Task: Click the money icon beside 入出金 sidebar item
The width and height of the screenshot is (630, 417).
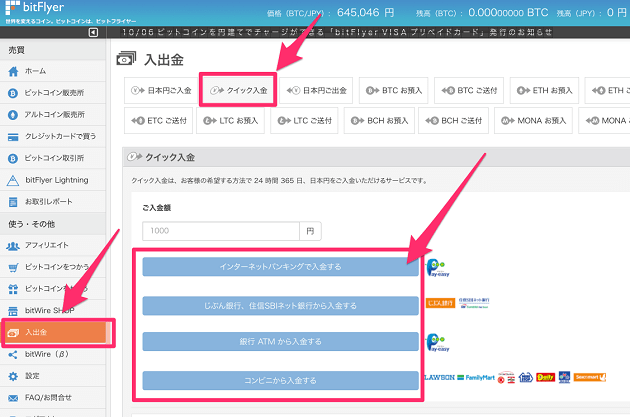Action: pos(13,333)
